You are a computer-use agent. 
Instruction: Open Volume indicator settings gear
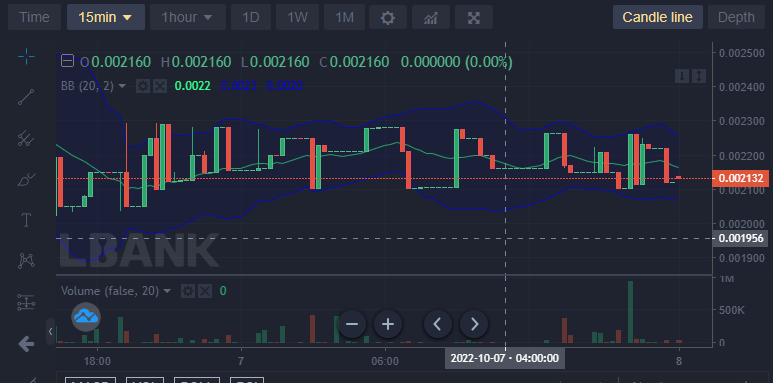(188, 291)
